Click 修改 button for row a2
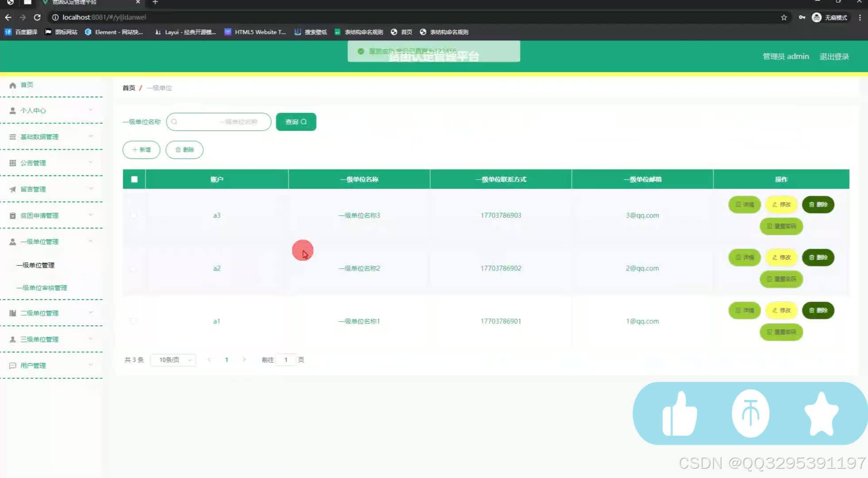Viewport: 868px width, 478px height. click(x=781, y=257)
